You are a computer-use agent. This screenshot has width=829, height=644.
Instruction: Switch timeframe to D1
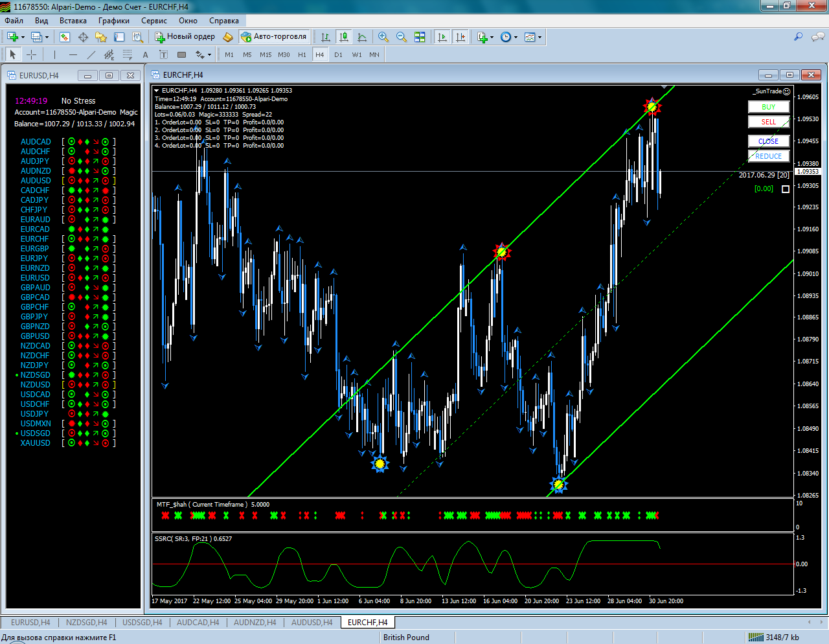coord(338,54)
